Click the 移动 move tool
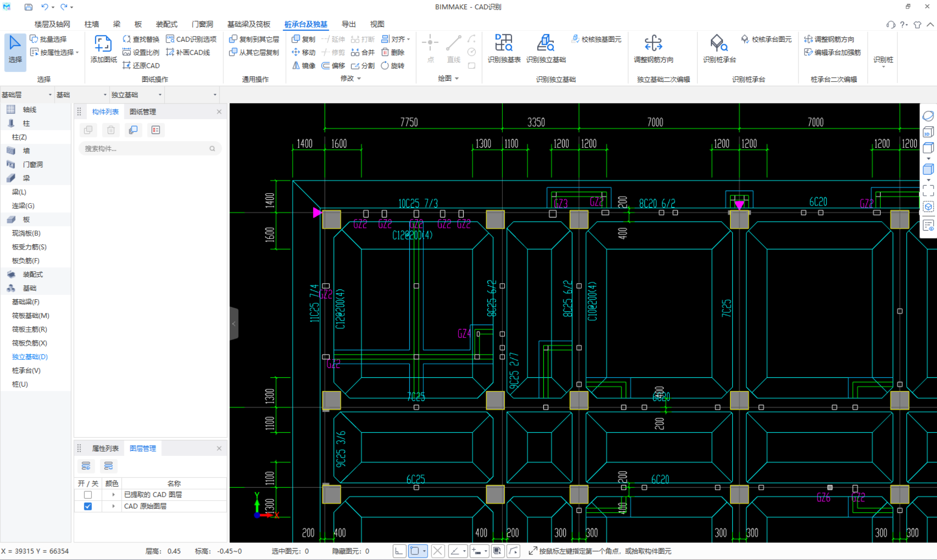The height and width of the screenshot is (560, 937). tap(304, 52)
